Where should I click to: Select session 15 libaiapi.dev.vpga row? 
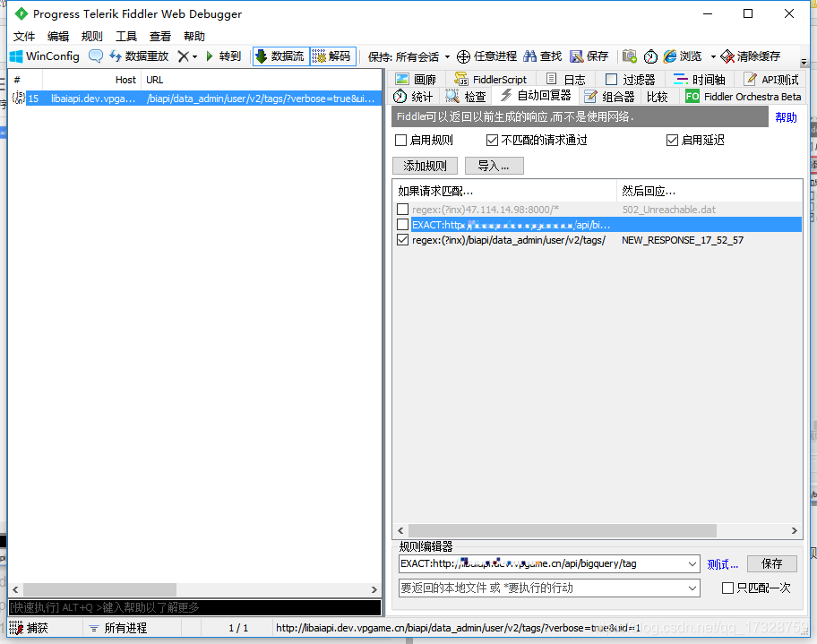(x=195, y=98)
